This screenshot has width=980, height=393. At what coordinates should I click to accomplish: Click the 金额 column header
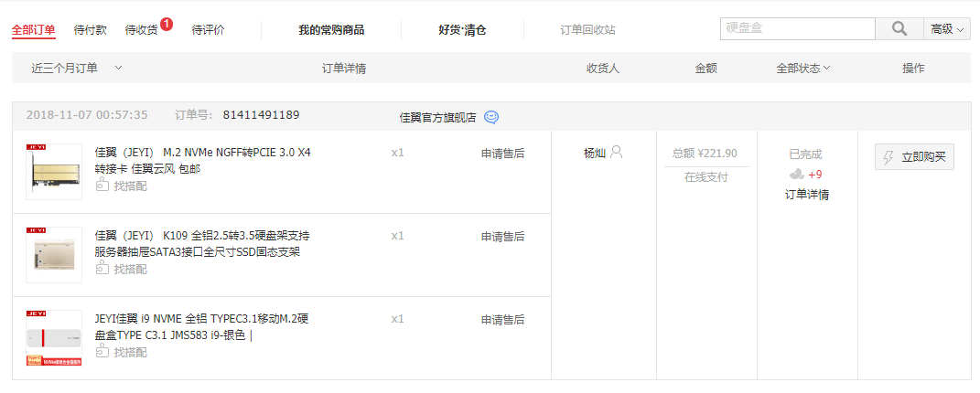point(706,68)
